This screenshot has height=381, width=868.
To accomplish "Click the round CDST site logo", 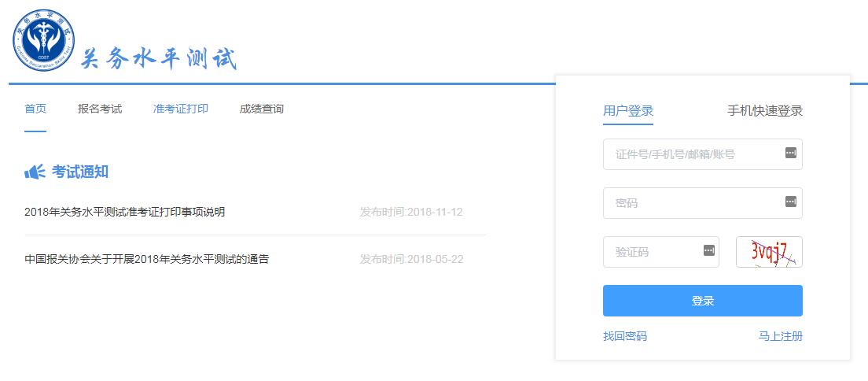I will (x=43, y=40).
